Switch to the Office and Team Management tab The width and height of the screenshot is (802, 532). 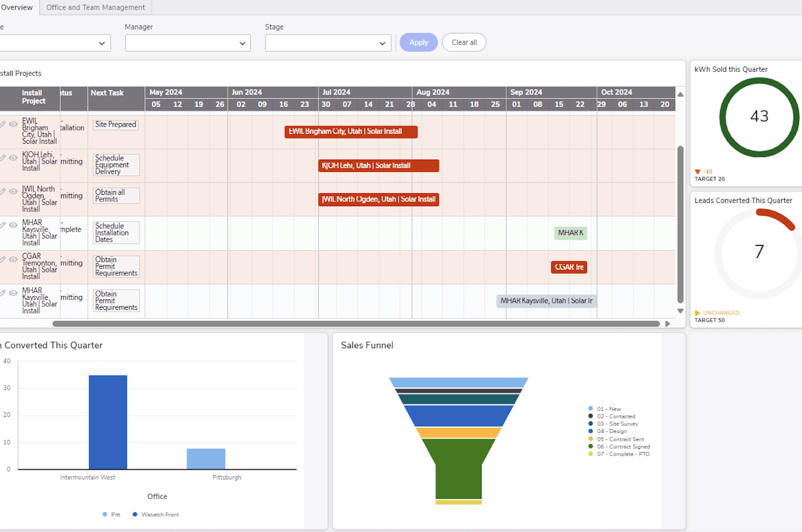[x=95, y=7]
